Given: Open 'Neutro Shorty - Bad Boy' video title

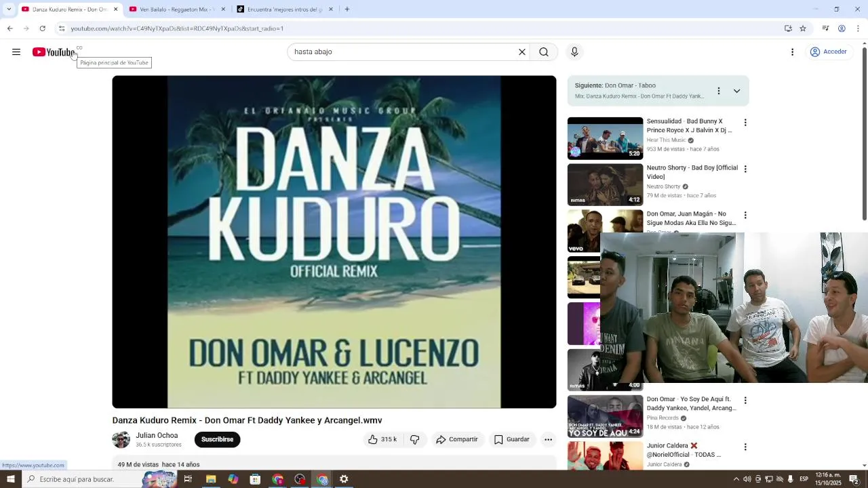Looking at the screenshot, I should pos(692,172).
